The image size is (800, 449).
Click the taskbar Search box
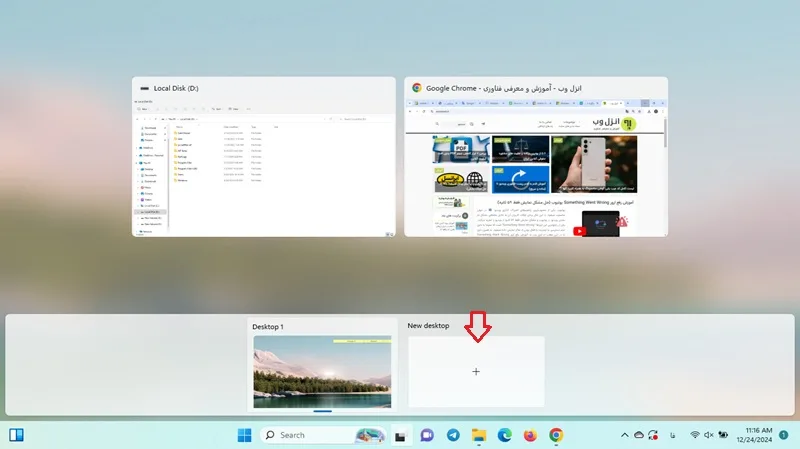[322, 435]
